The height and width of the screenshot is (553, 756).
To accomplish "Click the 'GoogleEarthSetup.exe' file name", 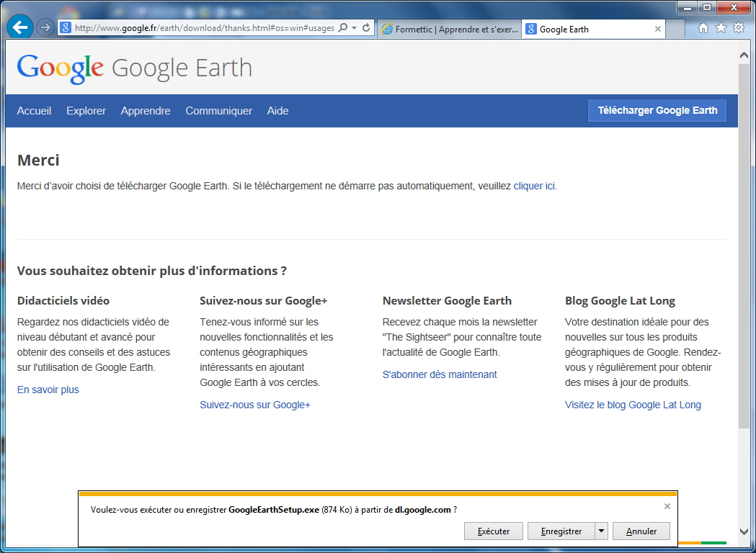I will coord(274,510).
